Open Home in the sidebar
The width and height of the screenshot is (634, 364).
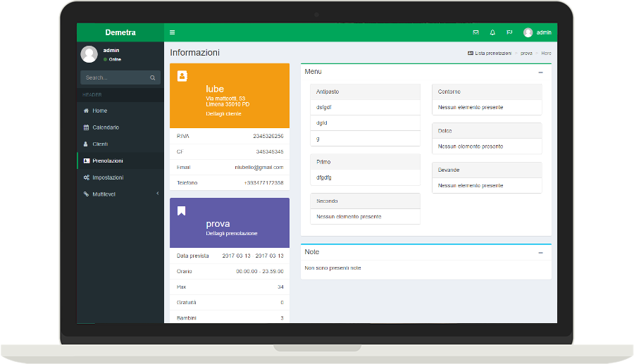(99, 111)
